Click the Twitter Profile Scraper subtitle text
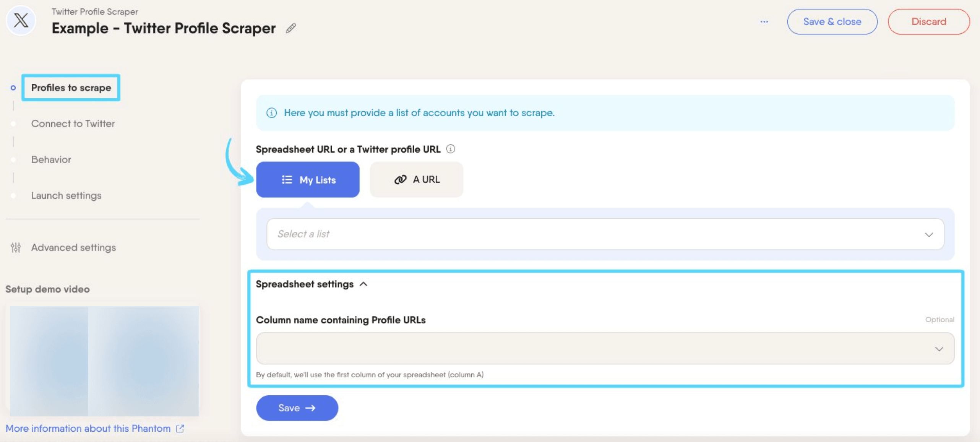Viewport: 980px width, 442px height. pos(95,12)
